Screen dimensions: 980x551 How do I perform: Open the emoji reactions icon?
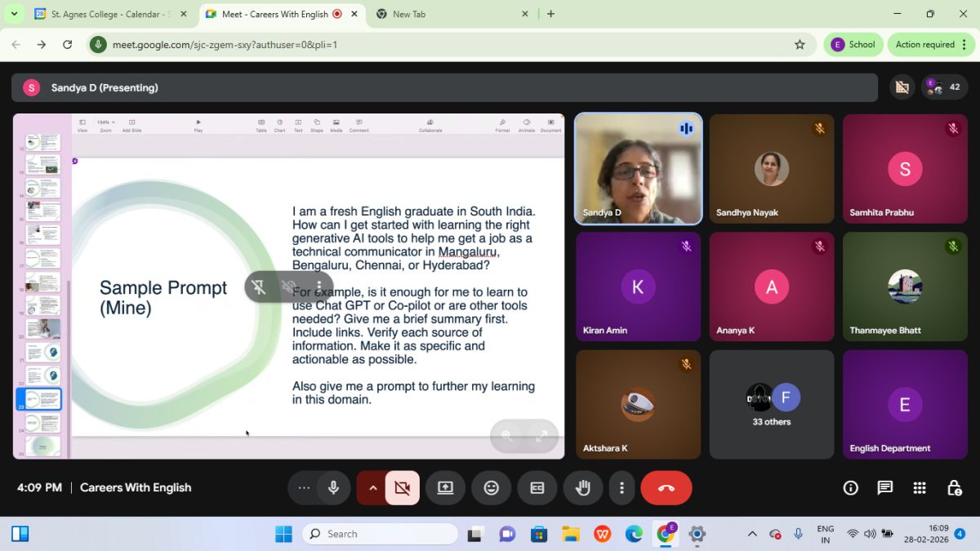tap(491, 488)
